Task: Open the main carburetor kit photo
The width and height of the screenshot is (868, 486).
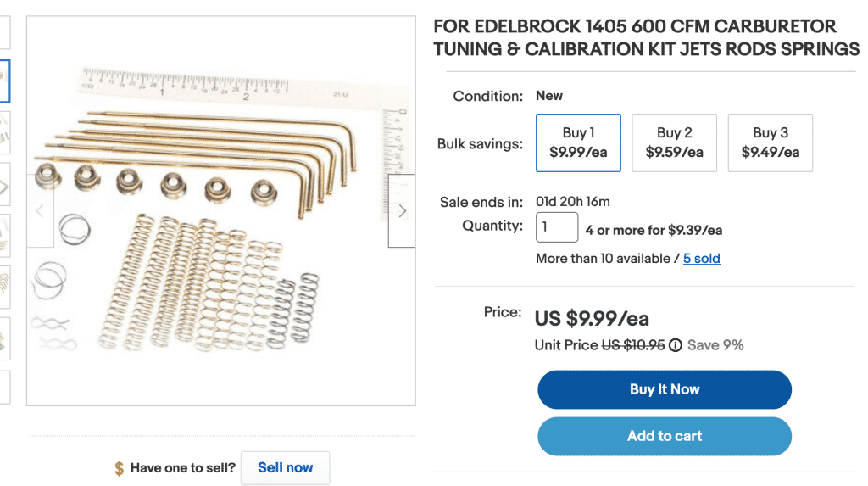Action: point(220,211)
